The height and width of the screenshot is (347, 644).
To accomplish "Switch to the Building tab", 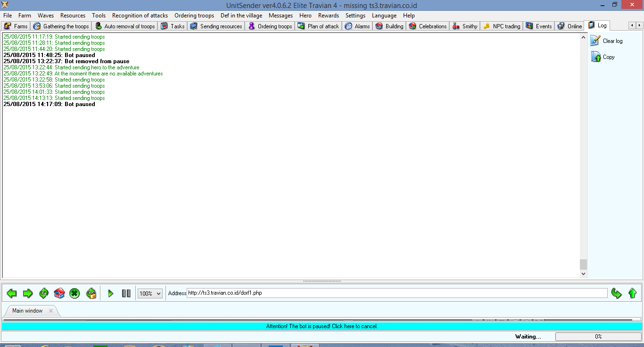I will [x=389, y=26].
